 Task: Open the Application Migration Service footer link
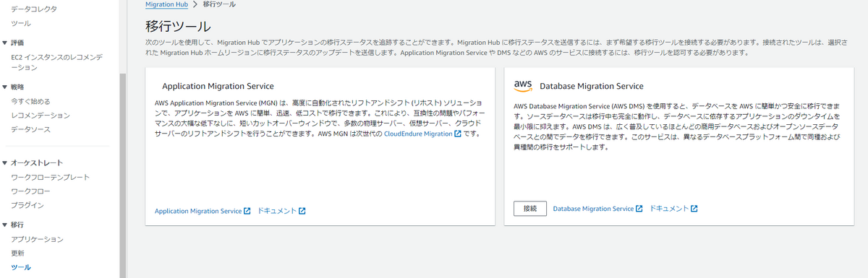point(198,211)
